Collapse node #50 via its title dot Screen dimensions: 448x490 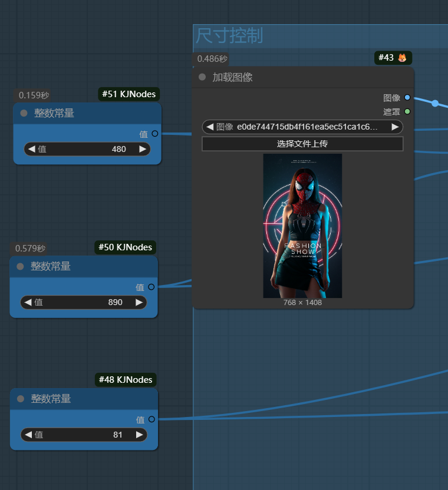(20, 266)
